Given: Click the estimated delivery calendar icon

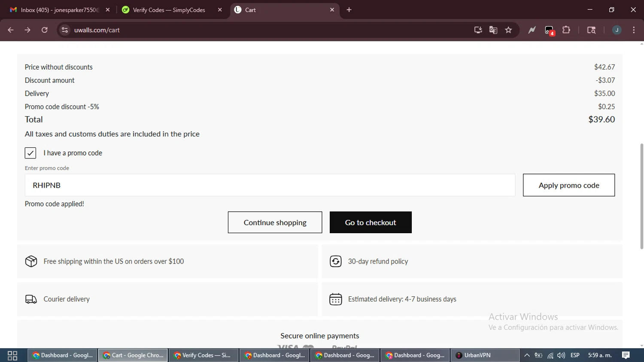Looking at the screenshot, I should pos(336,299).
